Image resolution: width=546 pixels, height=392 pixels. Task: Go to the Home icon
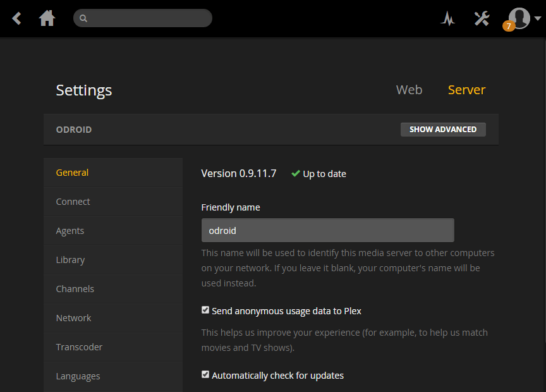pyautogui.click(x=47, y=18)
